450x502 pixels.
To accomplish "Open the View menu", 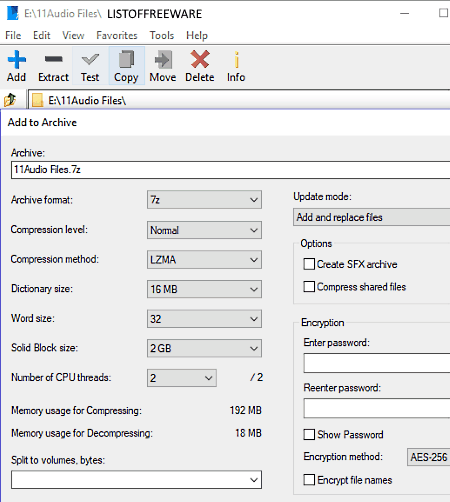I will [73, 35].
